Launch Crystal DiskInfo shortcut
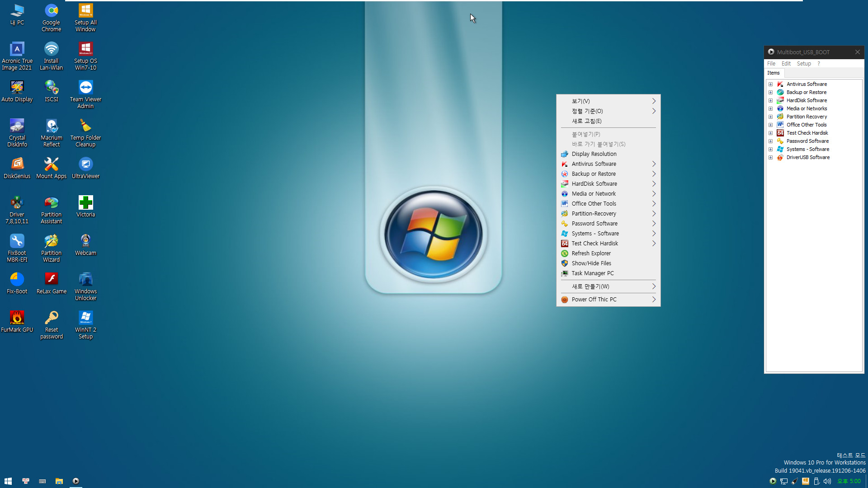 tap(17, 133)
